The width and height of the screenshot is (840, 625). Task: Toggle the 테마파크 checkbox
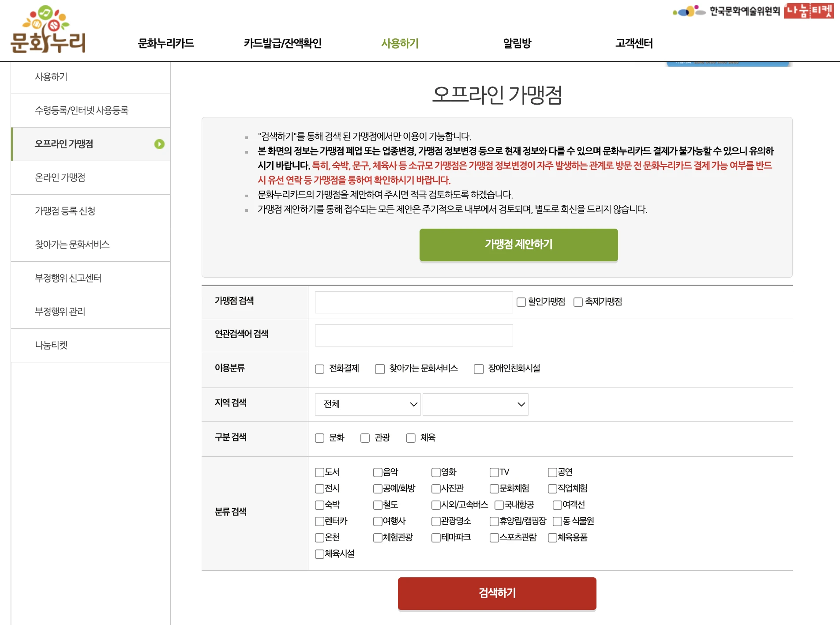436,538
